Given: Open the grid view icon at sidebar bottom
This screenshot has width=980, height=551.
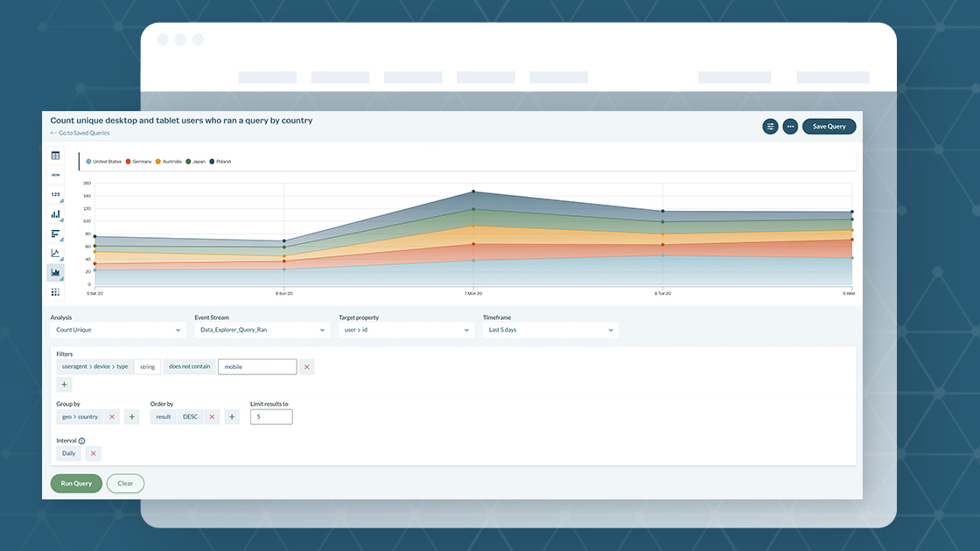Looking at the screenshot, I should [55, 292].
